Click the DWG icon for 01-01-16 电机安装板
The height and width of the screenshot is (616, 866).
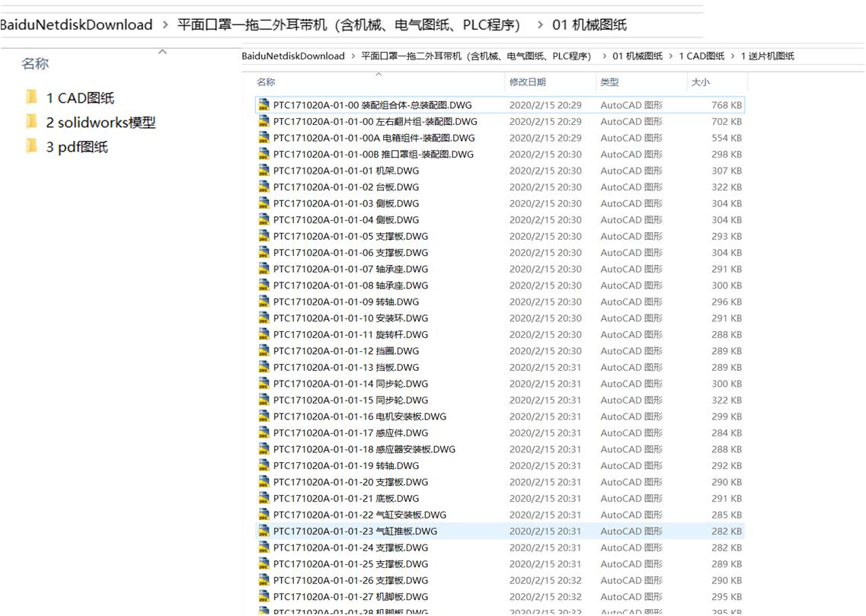264,417
